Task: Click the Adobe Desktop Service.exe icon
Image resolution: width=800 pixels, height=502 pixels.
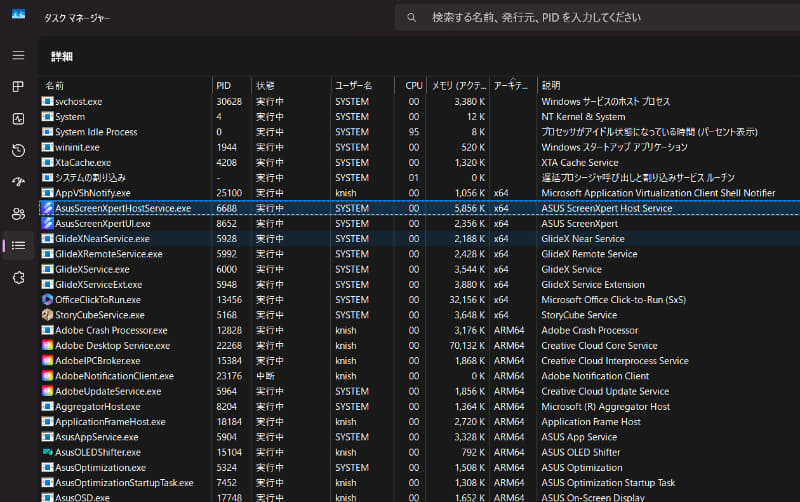Action: click(47, 345)
